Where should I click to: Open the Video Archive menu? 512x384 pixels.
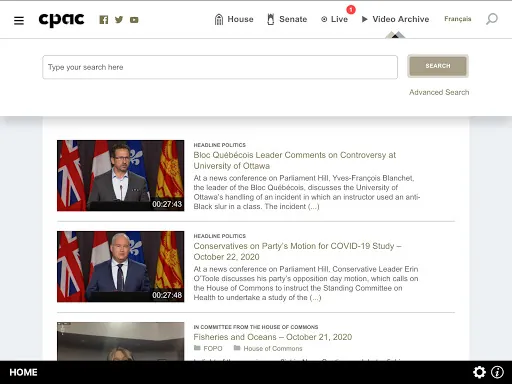395,19
